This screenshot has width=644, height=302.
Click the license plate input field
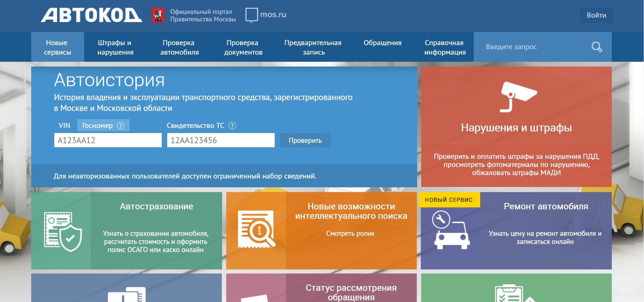(108, 140)
